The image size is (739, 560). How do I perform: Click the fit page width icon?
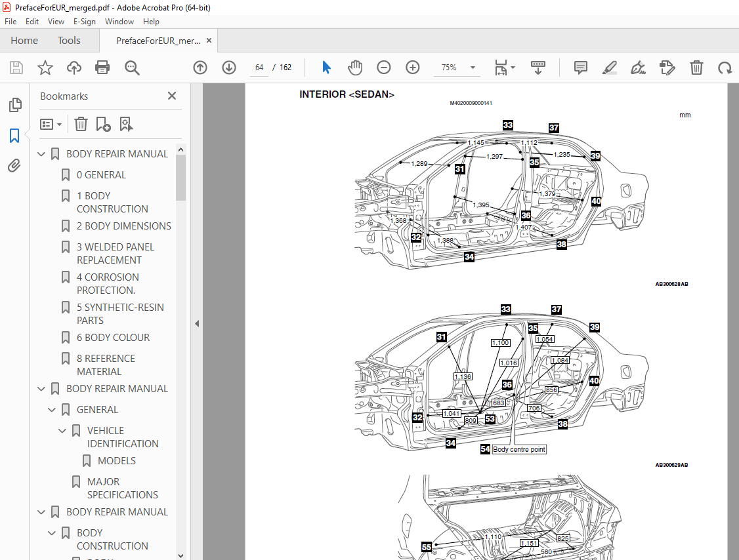[x=501, y=68]
